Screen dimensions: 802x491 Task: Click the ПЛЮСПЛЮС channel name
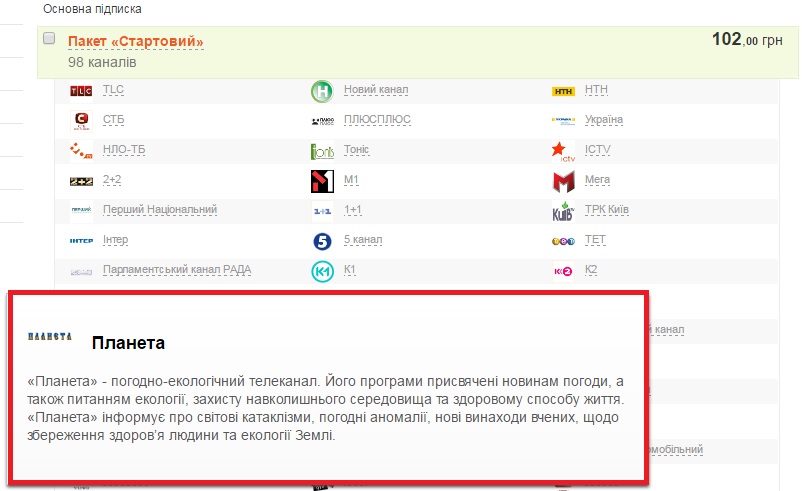pyautogui.click(x=377, y=120)
